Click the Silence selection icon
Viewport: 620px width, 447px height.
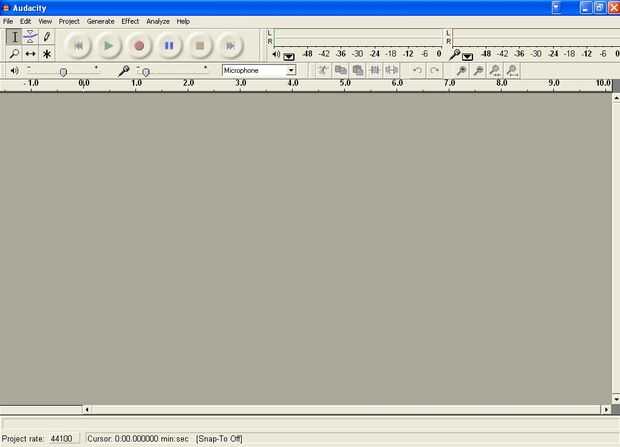click(391, 70)
